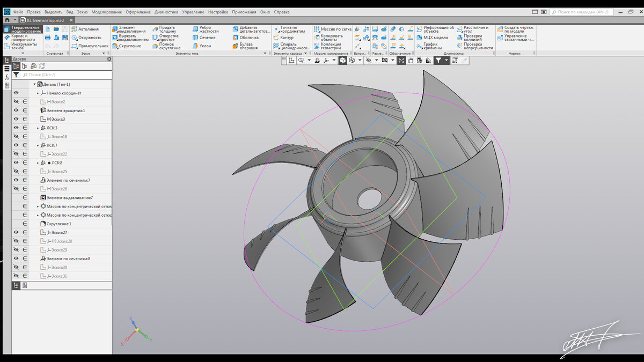The height and width of the screenshot is (362, 644).
Task: Toggle visibility of Элемент по сечениям:8
Action: 16,258
